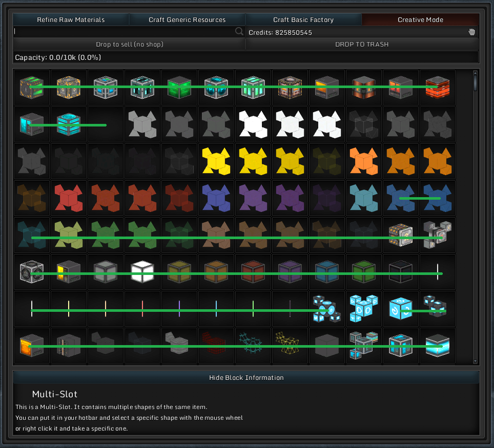This screenshot has width=494, height=448.
Task: Select the light olive-green multi-slot shape
Action: (69, 235)
